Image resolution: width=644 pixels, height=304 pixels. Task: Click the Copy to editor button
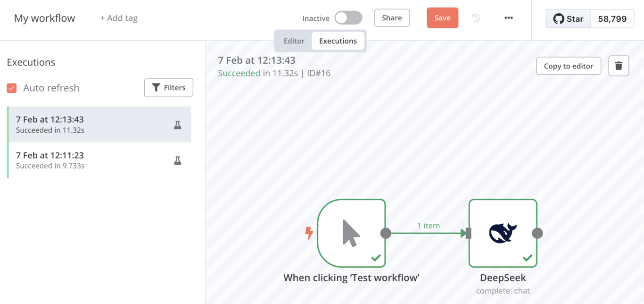tap(568, 66)
